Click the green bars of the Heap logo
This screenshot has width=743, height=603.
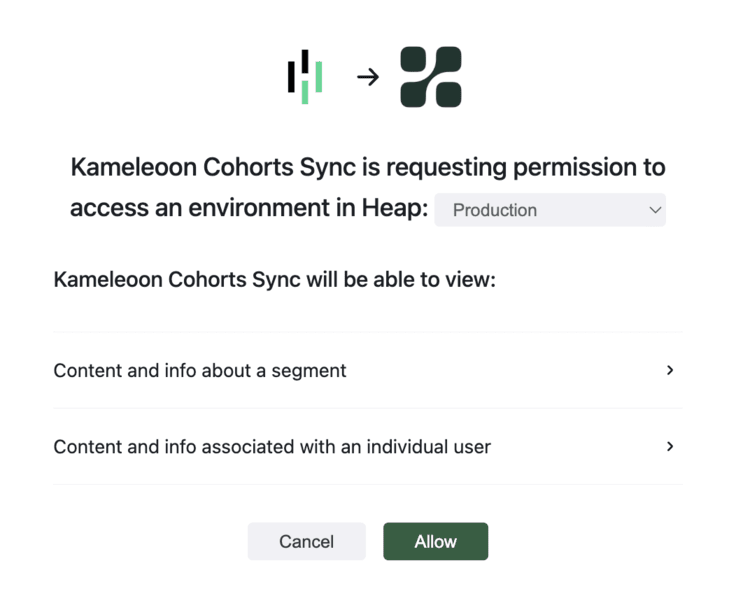tap(318, 77)
